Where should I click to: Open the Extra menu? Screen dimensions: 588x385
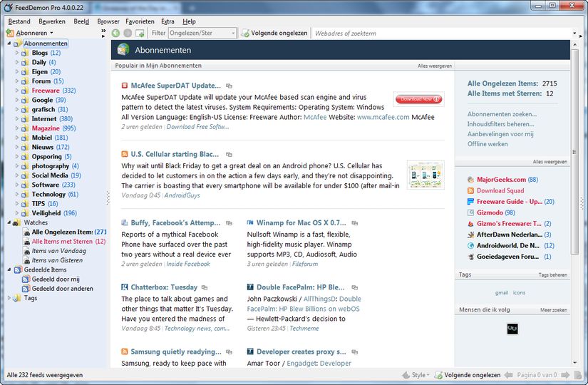coord(167,21)
